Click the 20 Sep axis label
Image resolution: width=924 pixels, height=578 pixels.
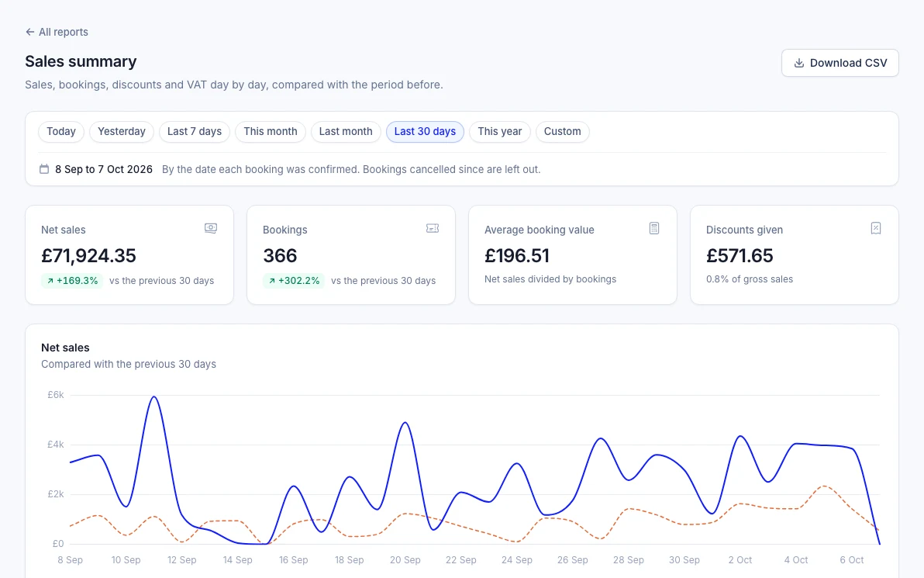(405, 559)
